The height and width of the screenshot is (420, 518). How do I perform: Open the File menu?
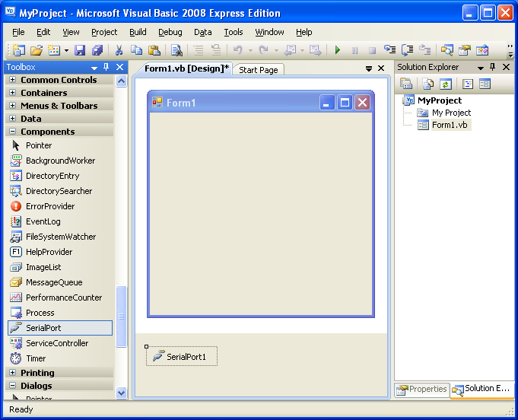(18, 32)
